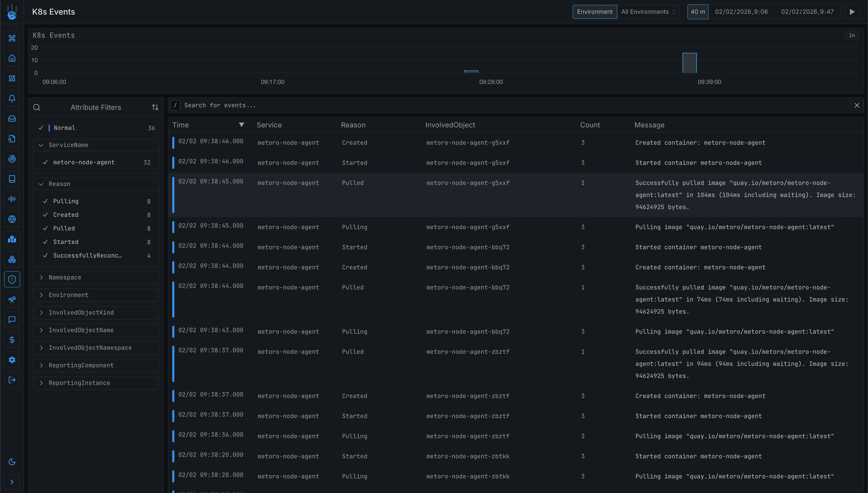The height and width of the screenshot is (493, 868).
Task: Open the metrics waveform icon
Action: point(12,199)
